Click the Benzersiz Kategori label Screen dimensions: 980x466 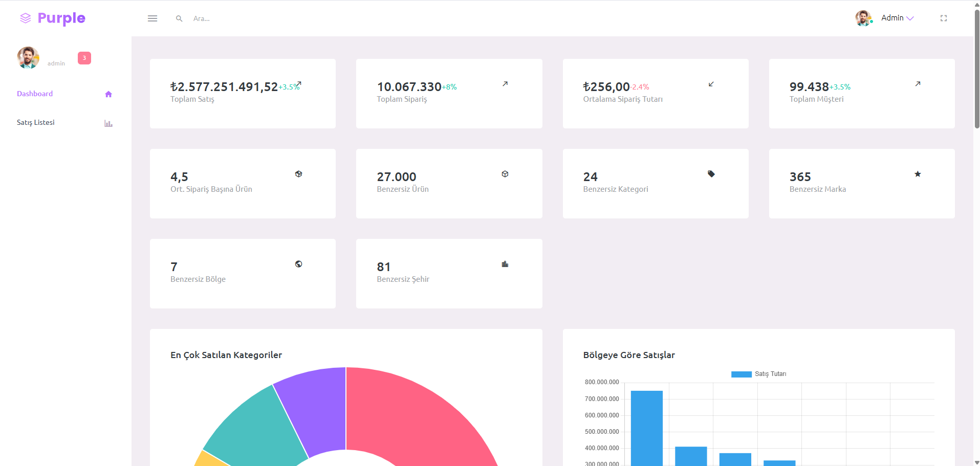pyautogui.click(x=616, y=189)
